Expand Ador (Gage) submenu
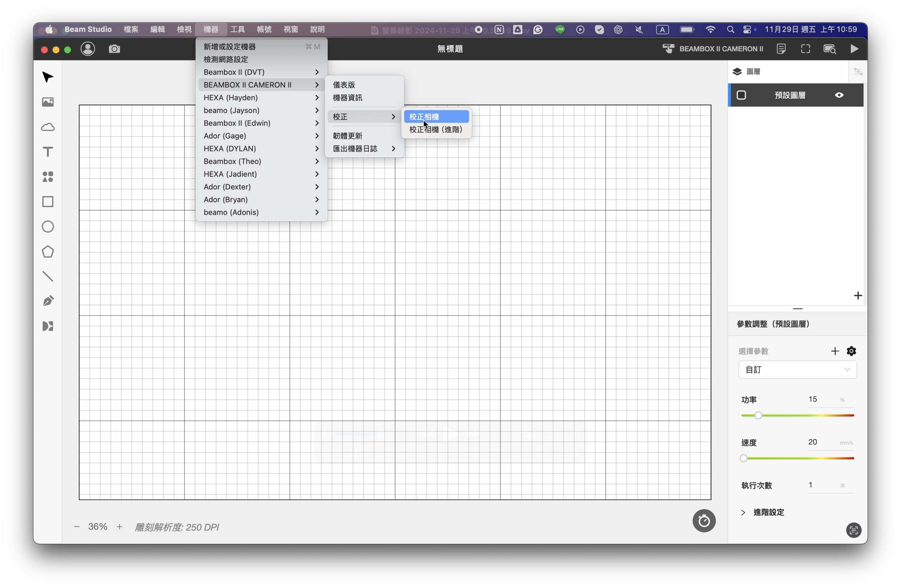Image resolution: width=901 pixels, height=588 pixels. [261, 136]
